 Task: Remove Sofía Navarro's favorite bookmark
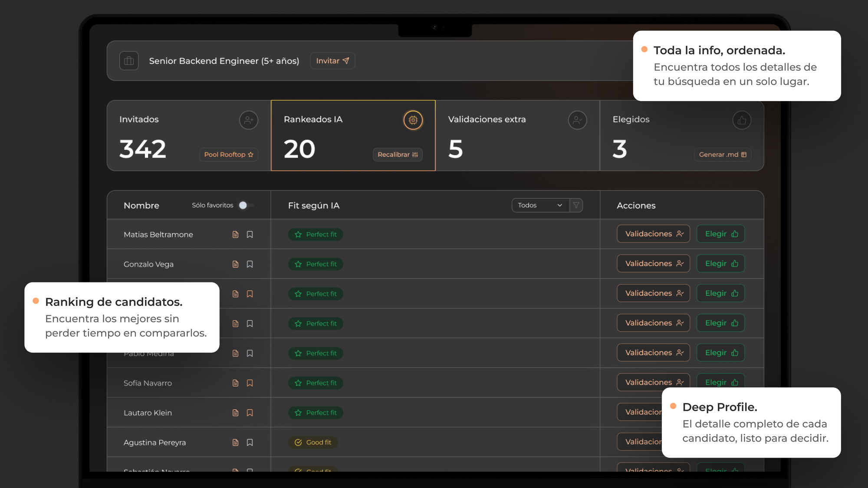click(x=250, y=383)
